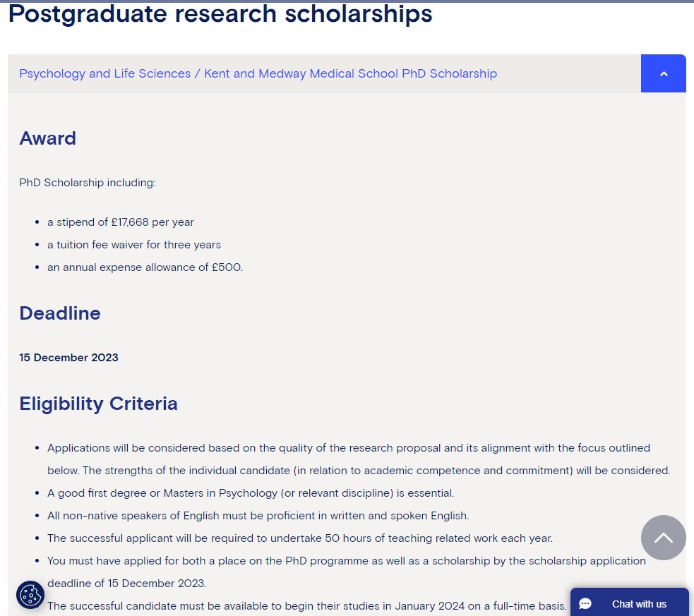This screenshot has width=694, height=616.
Task: Open cookie settings icon
Action: [30, 594]
